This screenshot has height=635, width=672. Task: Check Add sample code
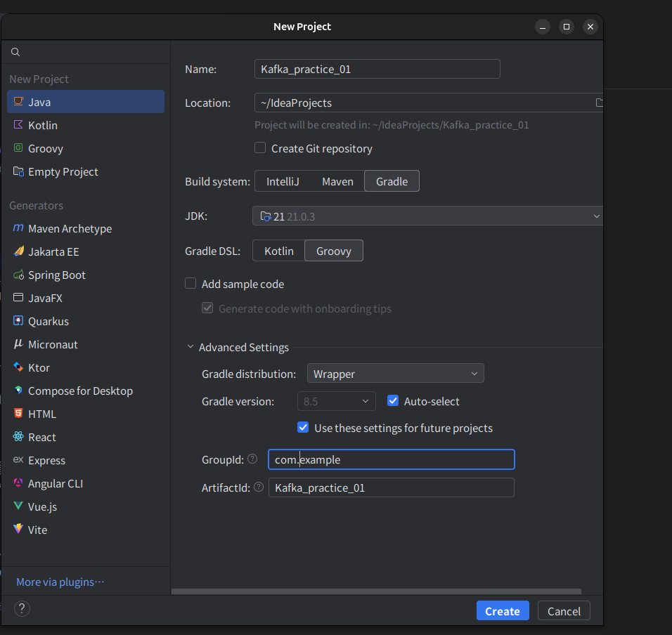[x=190, y=284]
